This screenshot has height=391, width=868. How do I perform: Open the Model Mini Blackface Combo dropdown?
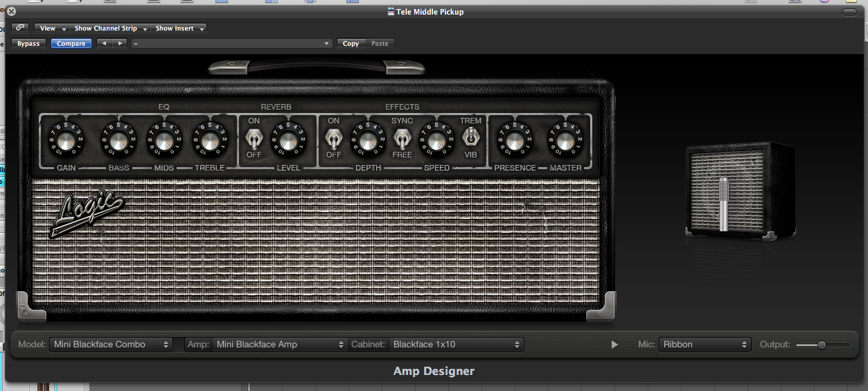111,345
